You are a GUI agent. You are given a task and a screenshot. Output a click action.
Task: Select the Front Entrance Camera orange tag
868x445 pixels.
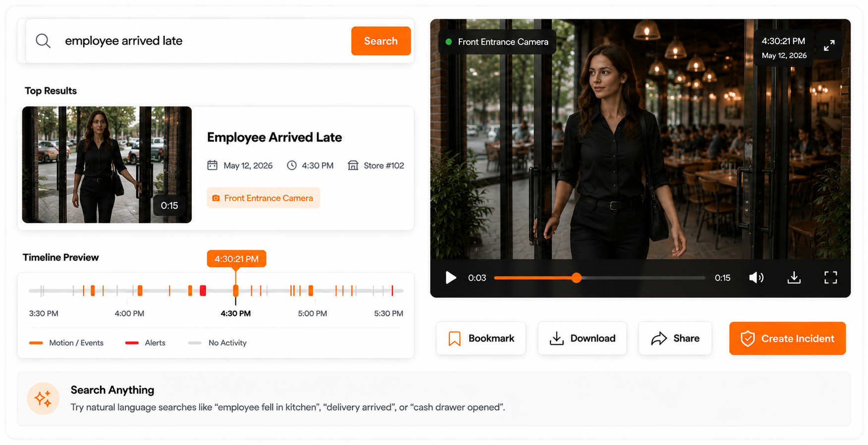[263, 198]
